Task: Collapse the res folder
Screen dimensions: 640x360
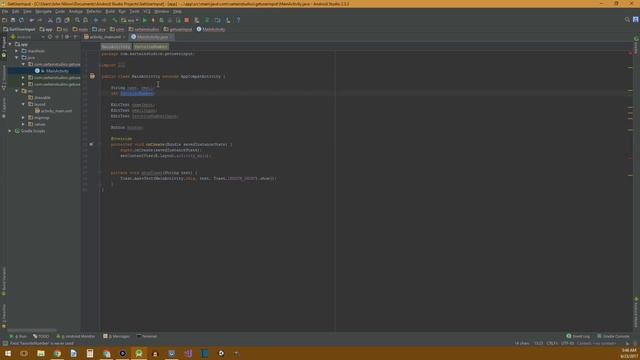Action: coord(17,91)
